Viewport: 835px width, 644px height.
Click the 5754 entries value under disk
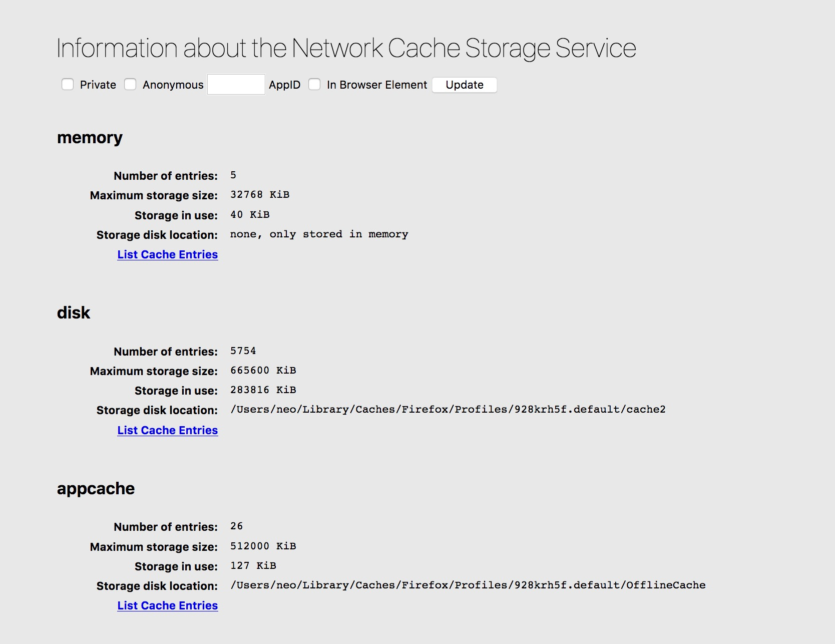[243, 351]
